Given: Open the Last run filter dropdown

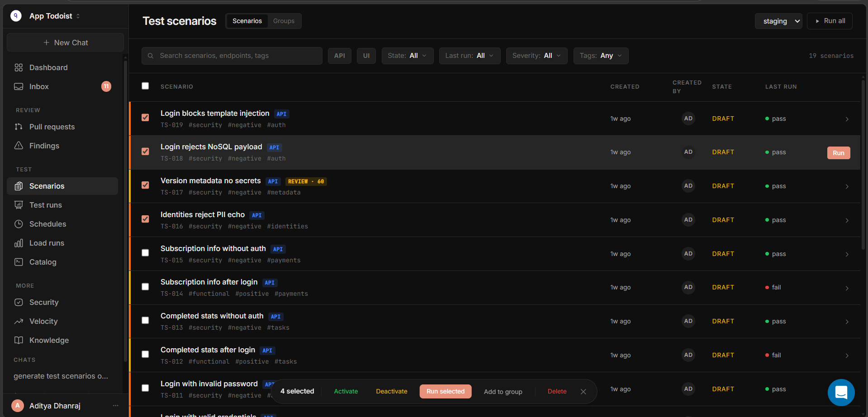Looking at the screenshot, I should click(x=470, y=56).
